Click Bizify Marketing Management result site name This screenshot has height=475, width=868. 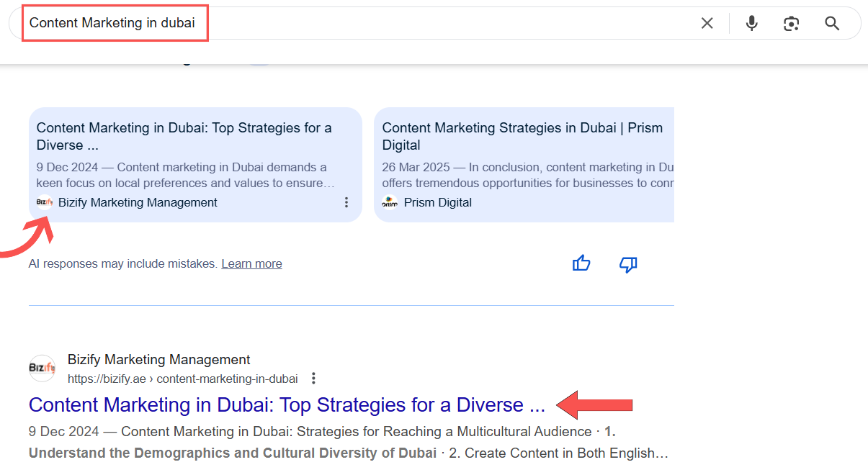tap(159, 359)
